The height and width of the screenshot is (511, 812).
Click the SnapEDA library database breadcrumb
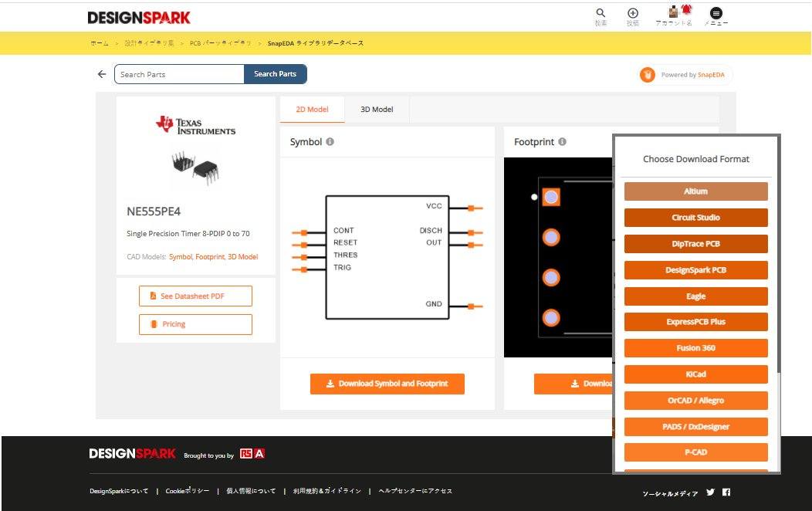(316, 43)
